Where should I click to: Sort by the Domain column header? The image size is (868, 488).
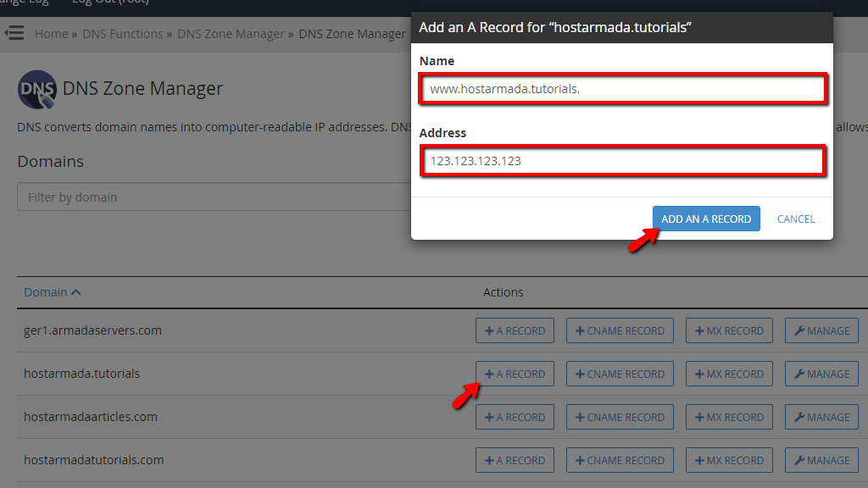(52, 292)
